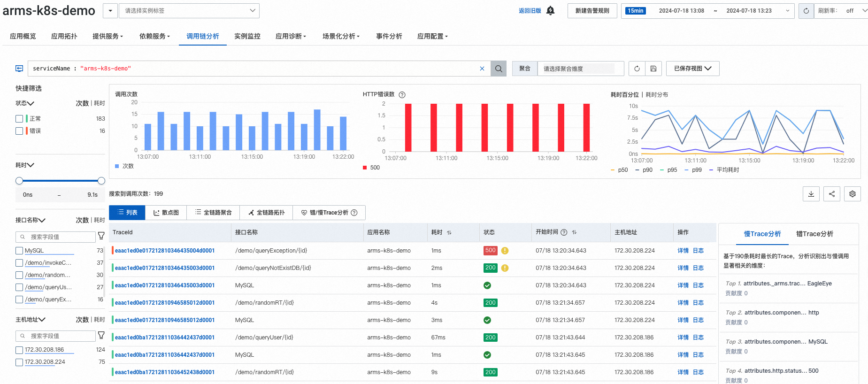Check the 172.30.208.224 host checkbox
This screenshot has height=384, width=868.
tap(19, 362)
